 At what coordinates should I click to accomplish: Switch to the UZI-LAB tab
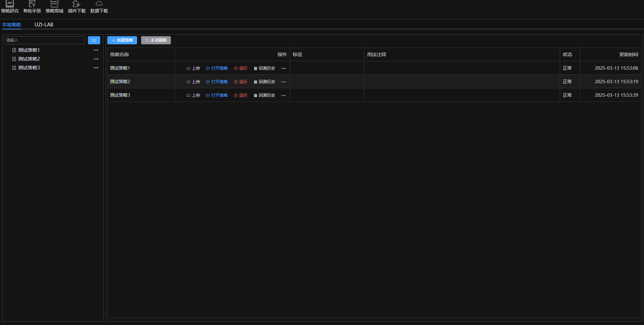[x=44, y=25]
